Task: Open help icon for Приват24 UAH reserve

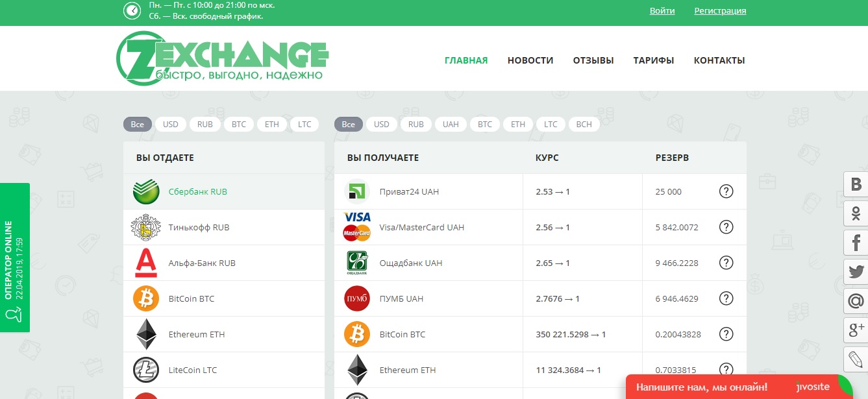Action: click(726, 191)
